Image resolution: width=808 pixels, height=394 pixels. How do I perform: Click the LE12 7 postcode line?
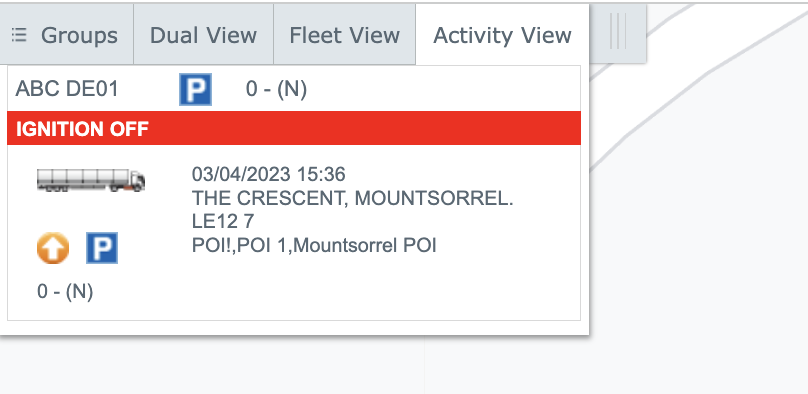click(x=223, y=221)
